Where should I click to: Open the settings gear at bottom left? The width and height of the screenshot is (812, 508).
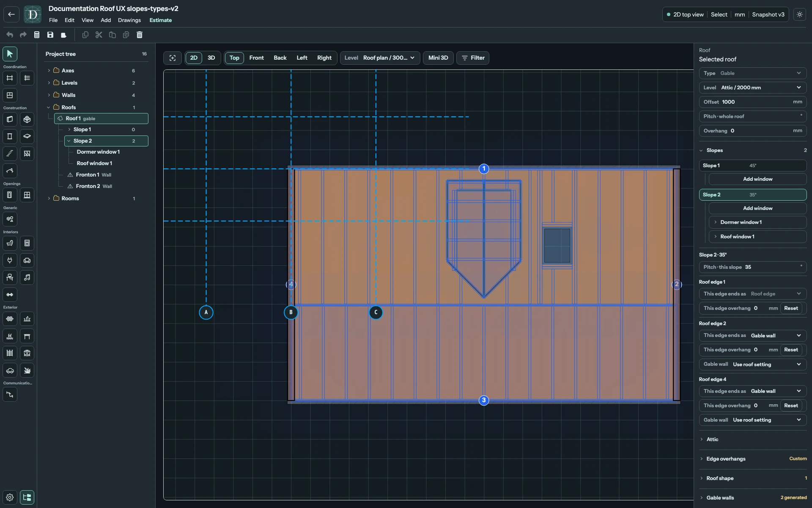(10, 497)
